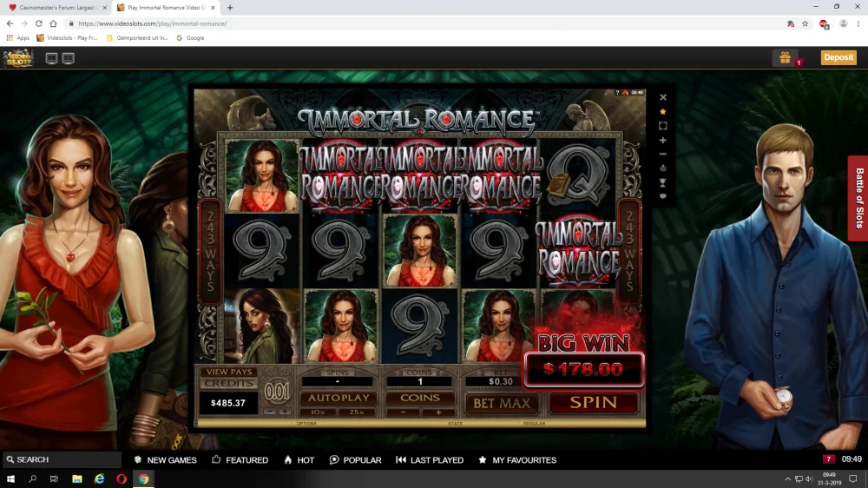Increase coins with plus button
This screenshot has width=868, height=488.
(x=438, y=412)
